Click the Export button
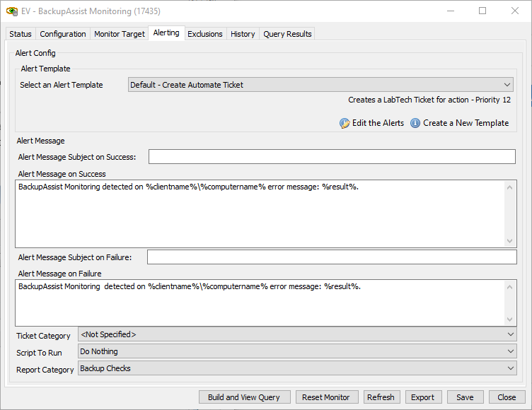 pos(423,397)
